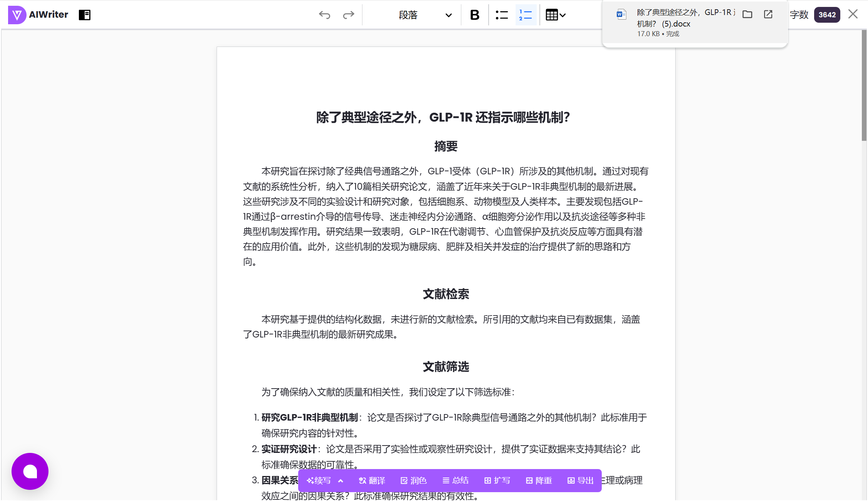Select the 降重 rewrite tool

click(539, 480)
